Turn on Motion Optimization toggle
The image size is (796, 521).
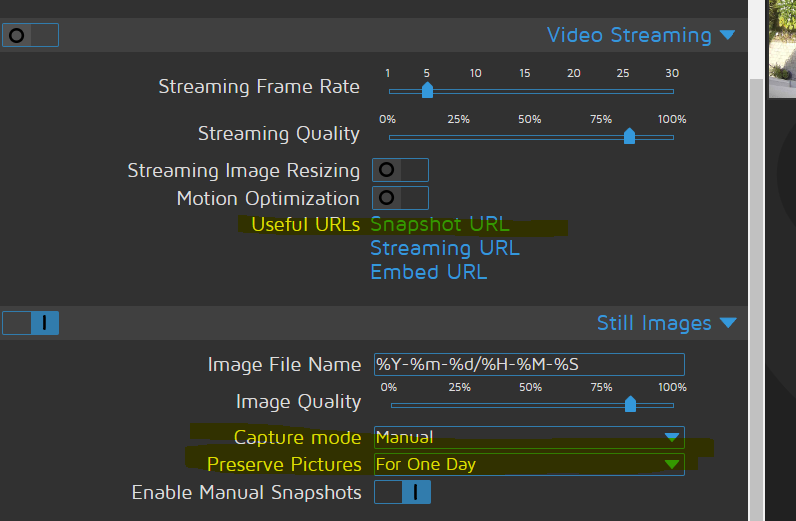coord(400,198)
